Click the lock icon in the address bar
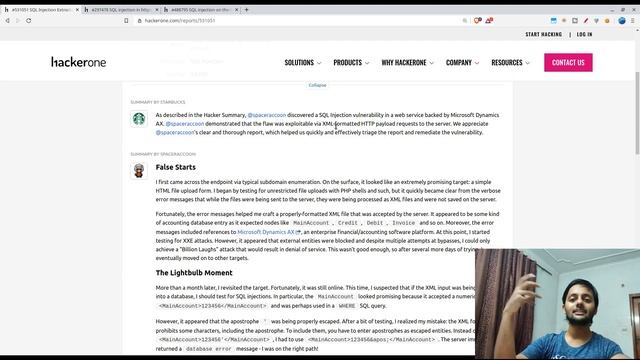The width and height of the screenshot is (640, 360). click(x=140, y=20)
